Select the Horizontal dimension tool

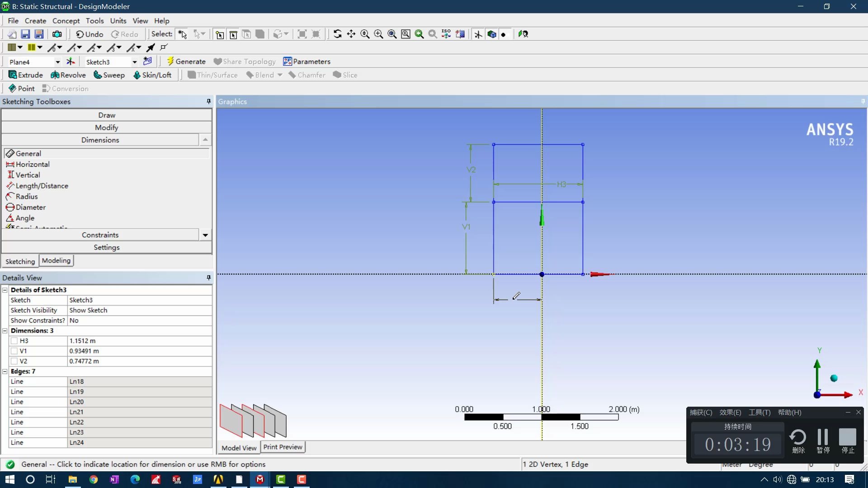click(x=28, y=164)
